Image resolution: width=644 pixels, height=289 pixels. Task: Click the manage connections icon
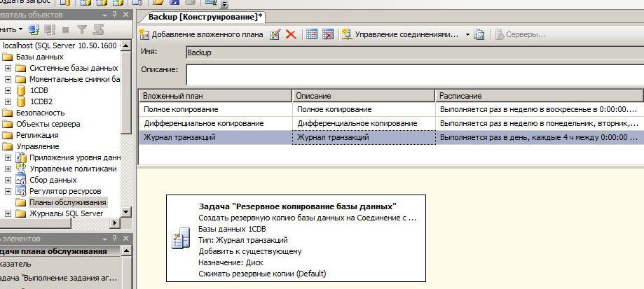[x=348, y=34]
